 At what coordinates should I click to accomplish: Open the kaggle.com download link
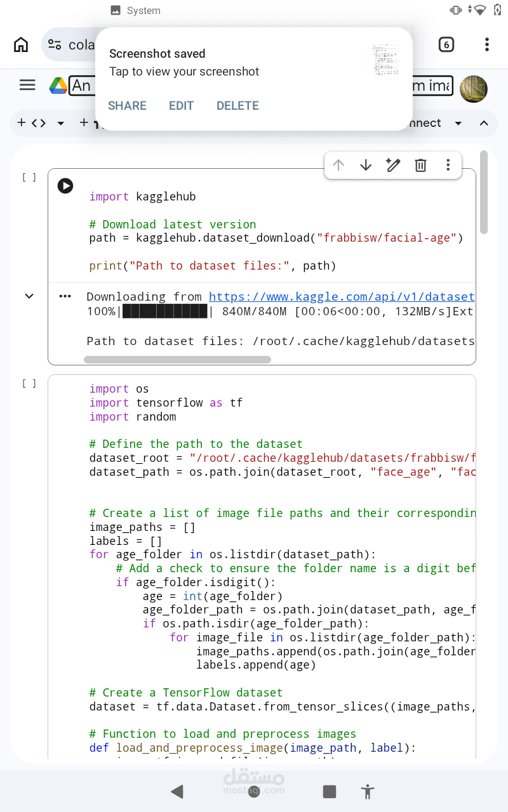(342, 297)
